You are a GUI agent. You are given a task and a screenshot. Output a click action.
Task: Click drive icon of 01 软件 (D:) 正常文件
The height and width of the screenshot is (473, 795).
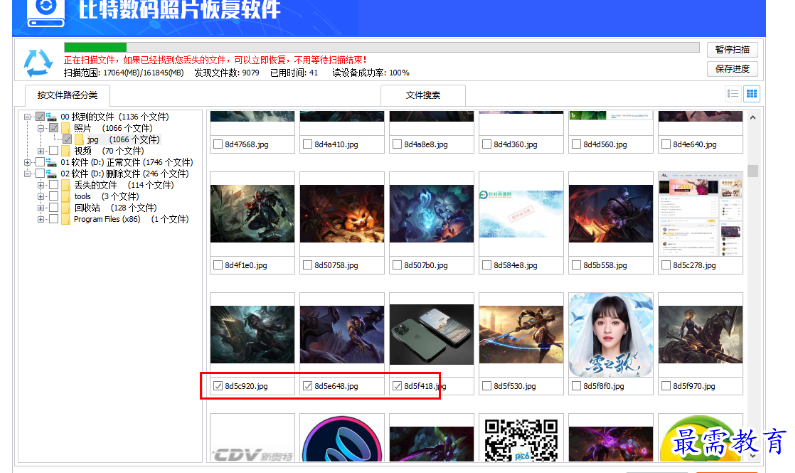point(51,162)
